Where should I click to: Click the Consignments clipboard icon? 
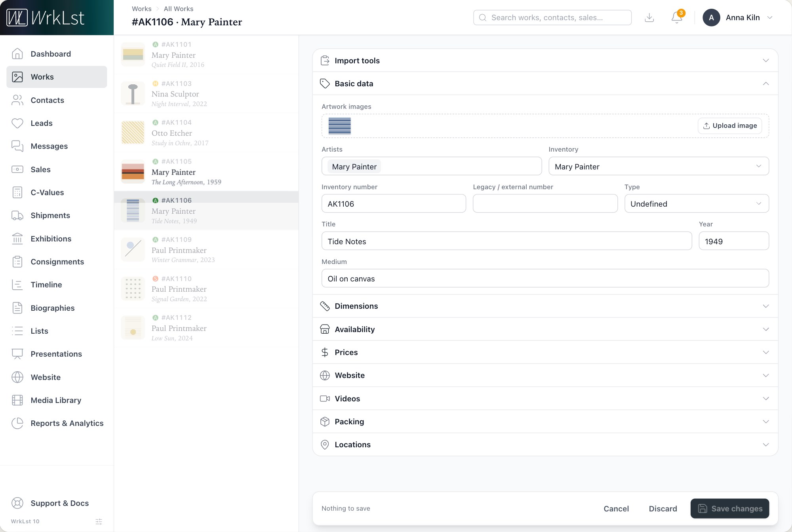pos(17,262)
